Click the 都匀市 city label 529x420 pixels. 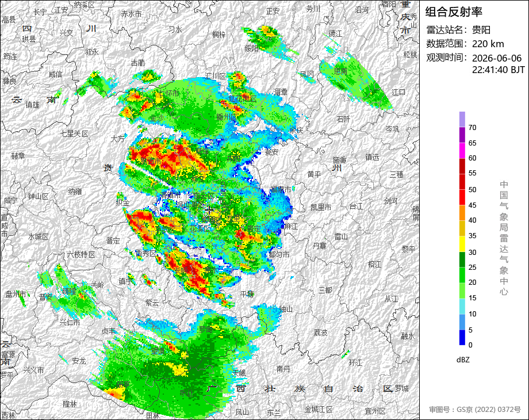click(x=279, y=254)
